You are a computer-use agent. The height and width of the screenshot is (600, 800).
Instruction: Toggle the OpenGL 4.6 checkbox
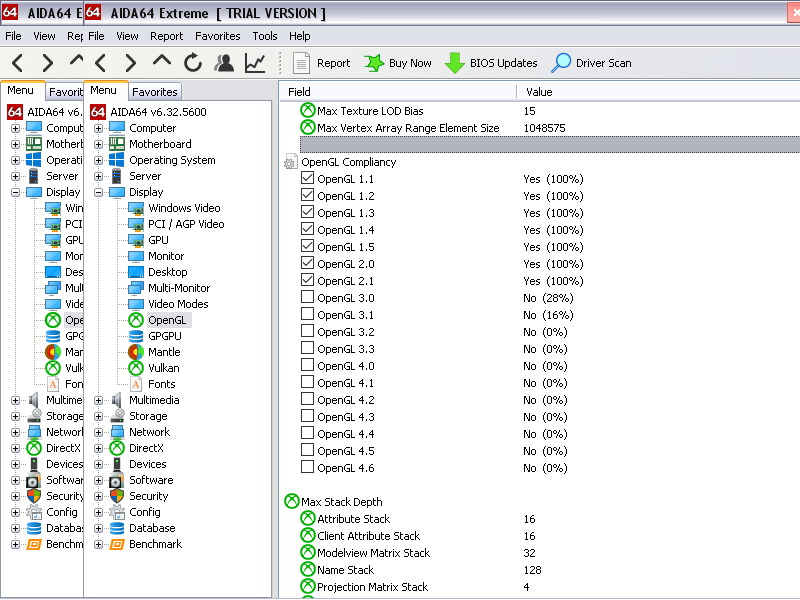(307, 467)
